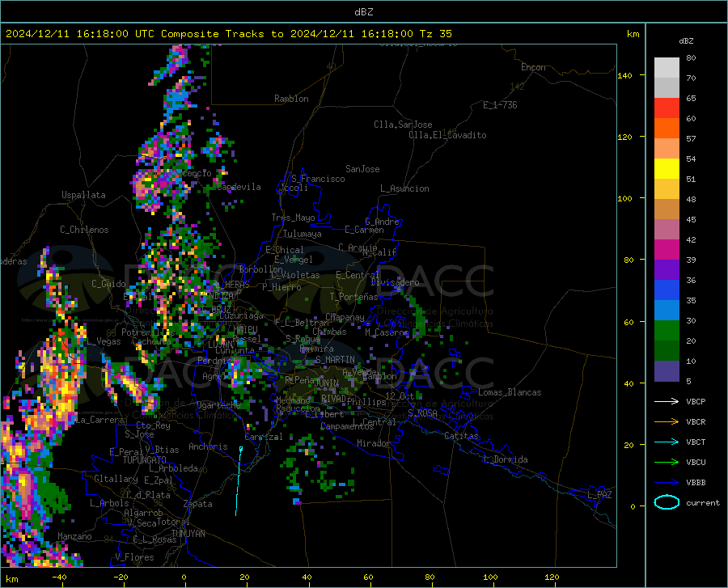Pick the dark green 10-20 dBZ legend swatch
The image size is (728, 588).
(667, 351)
